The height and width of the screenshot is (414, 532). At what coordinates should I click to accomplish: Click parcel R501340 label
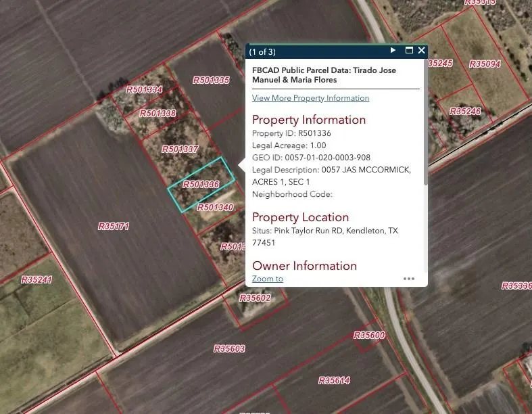click(215, 207)
